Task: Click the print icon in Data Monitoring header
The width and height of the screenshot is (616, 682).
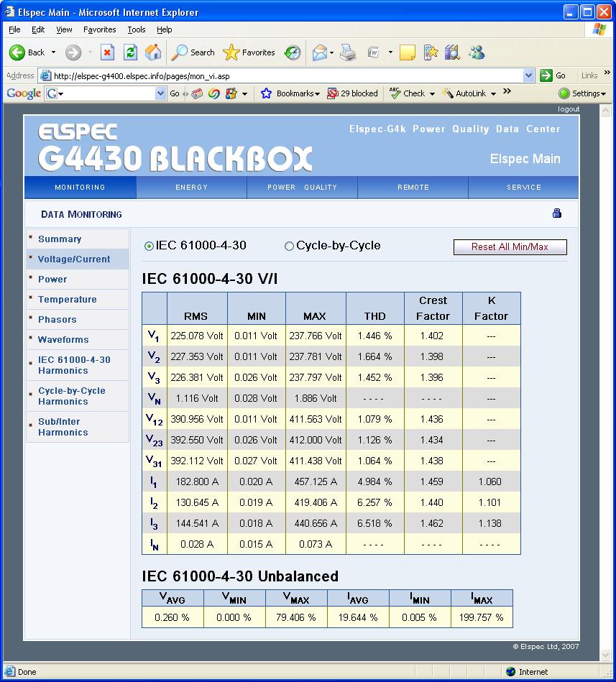Action: click(557, 213)
